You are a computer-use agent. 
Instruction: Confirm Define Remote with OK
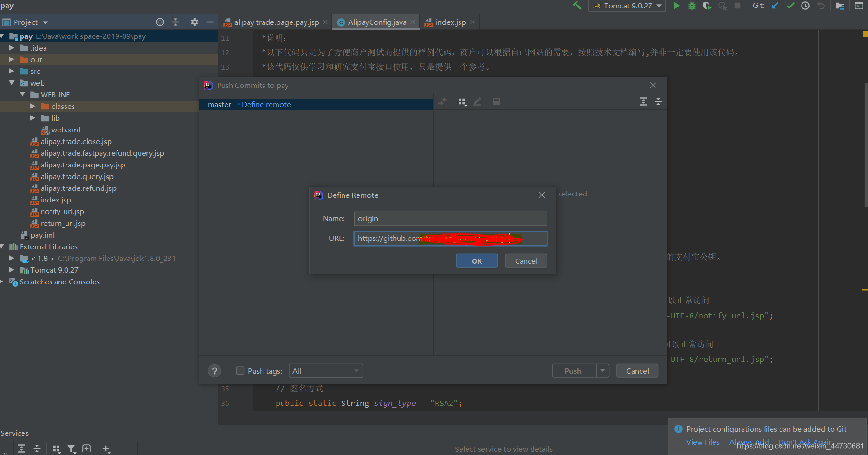pyautogui.click(x=477, y=261)
